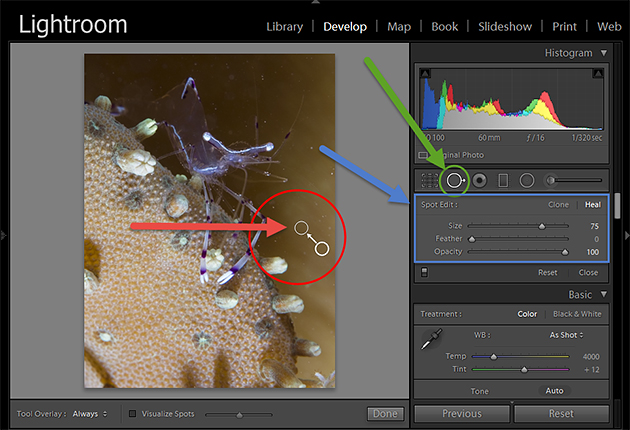Open the Web module
The width and height of the screenshot is (630, 430).
pyautogui.click(x=609, y=27)
